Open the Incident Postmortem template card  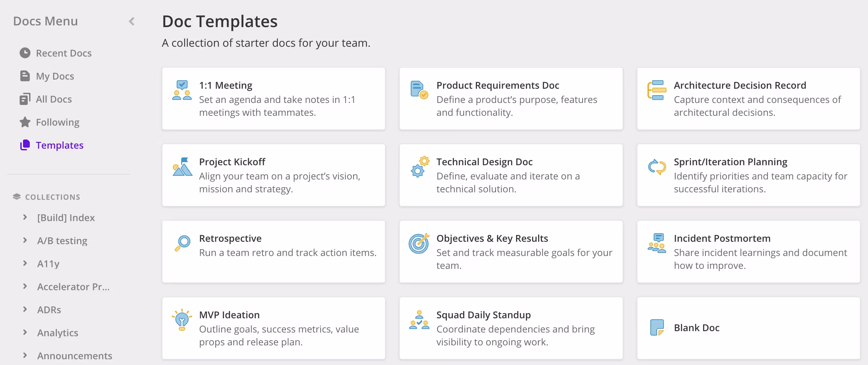coord(748,252)
